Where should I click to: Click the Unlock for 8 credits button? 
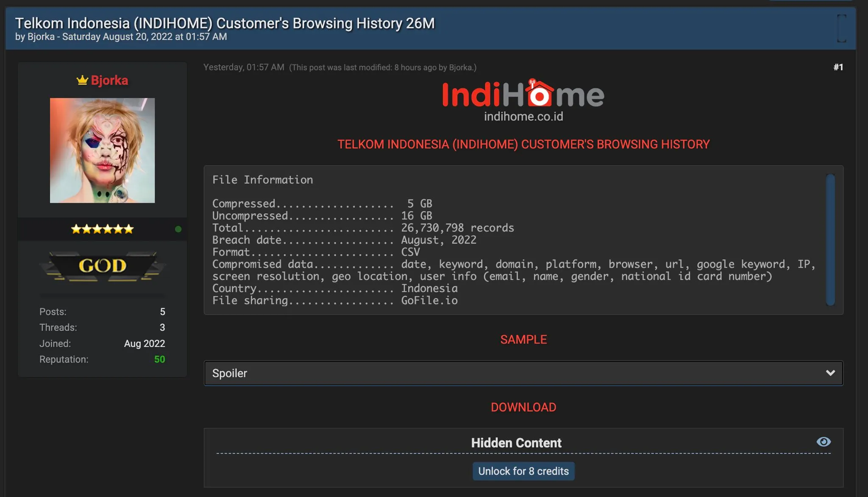(x=523, y=471)
